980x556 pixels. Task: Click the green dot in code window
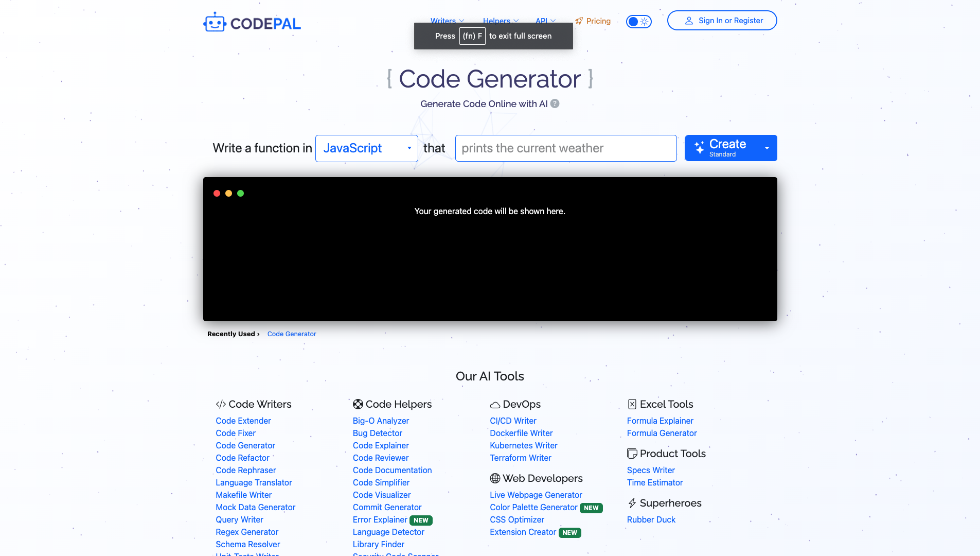(240, 194)
